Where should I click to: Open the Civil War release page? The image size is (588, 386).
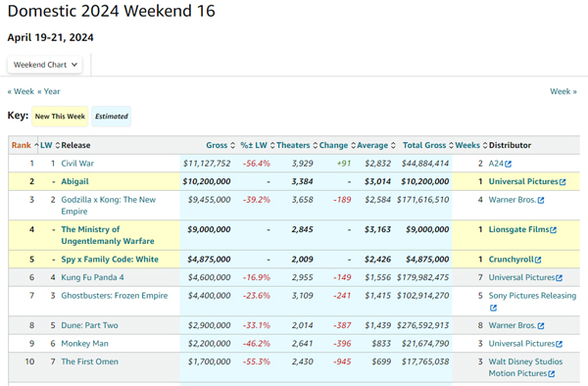click(77, 164)
